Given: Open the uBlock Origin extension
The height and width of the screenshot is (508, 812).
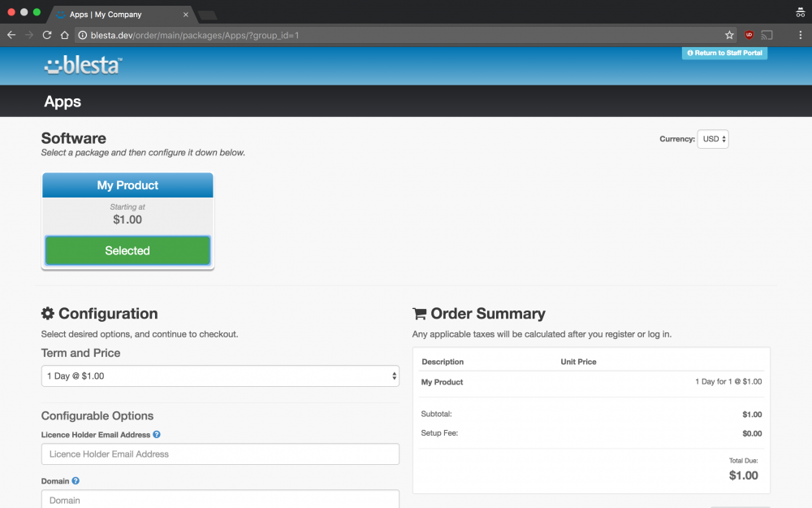Looking at the screenshot, I should [x=749, y=35].
